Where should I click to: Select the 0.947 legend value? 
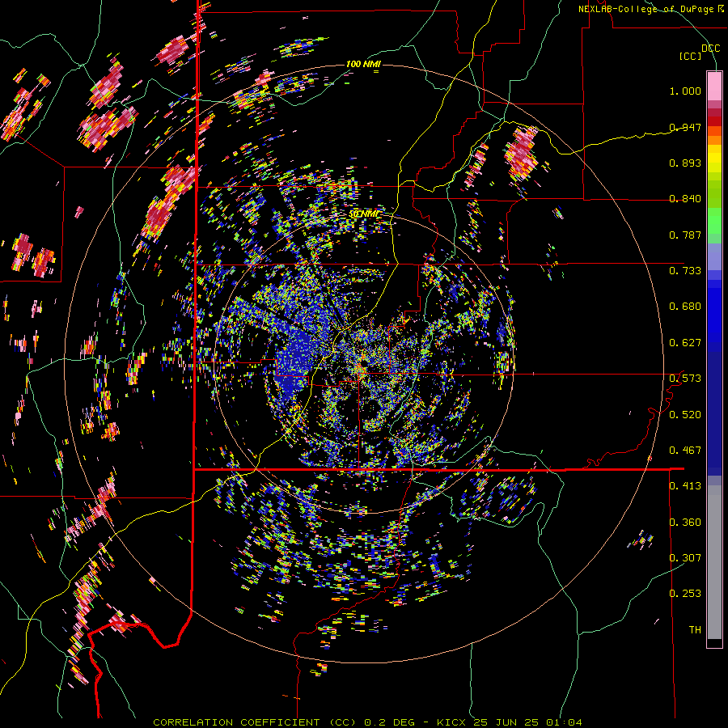(685, 127)
